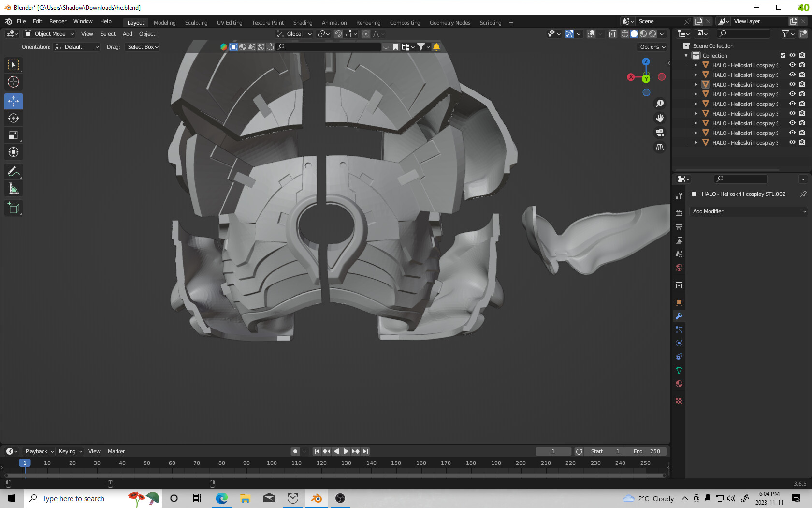
Task: Open the Add Modifier dropdown
Action: pos(749,211)
